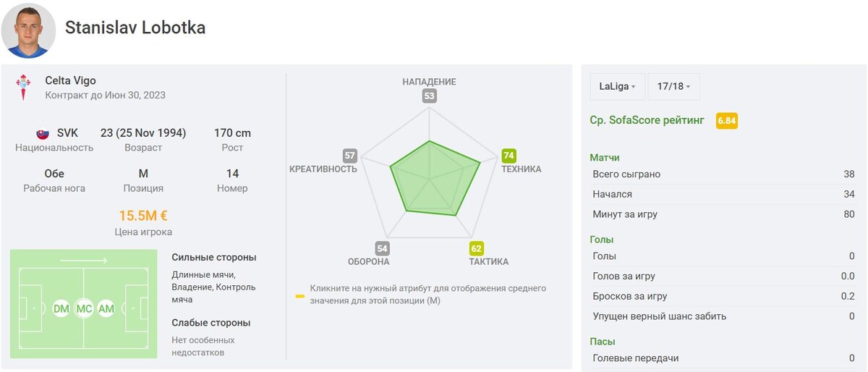Open the 17/18 season dropdown
Viewport: 868px width, 372px height.
pos(673,86)
